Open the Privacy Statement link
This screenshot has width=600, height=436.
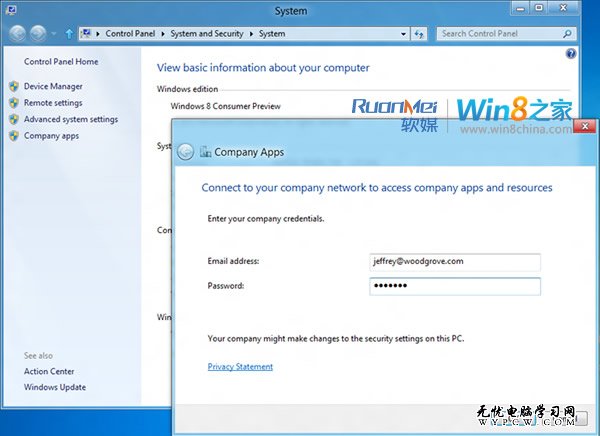pos(240,367)
